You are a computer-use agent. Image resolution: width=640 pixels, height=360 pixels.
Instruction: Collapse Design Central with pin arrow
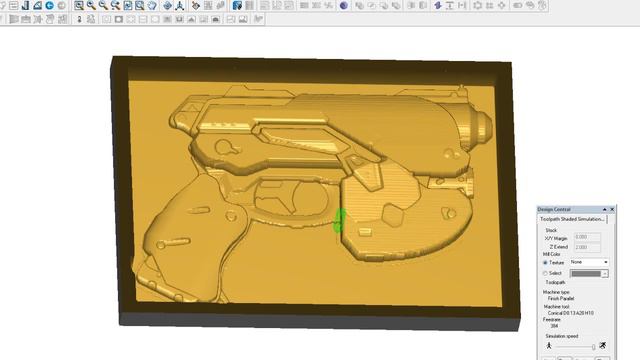click(604, 209)
